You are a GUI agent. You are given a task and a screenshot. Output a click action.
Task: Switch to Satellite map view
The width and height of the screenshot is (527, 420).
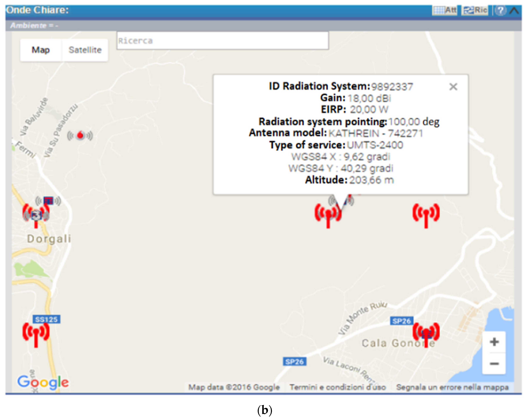pos(85,50)
